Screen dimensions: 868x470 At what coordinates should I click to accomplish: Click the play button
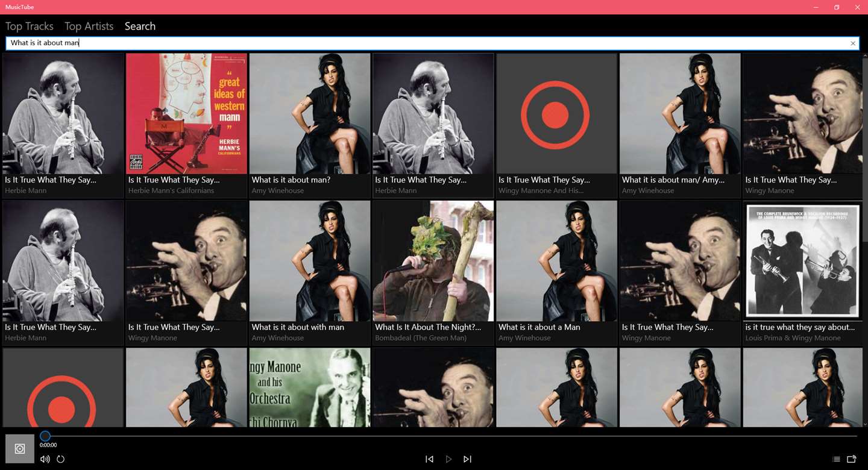448,459
